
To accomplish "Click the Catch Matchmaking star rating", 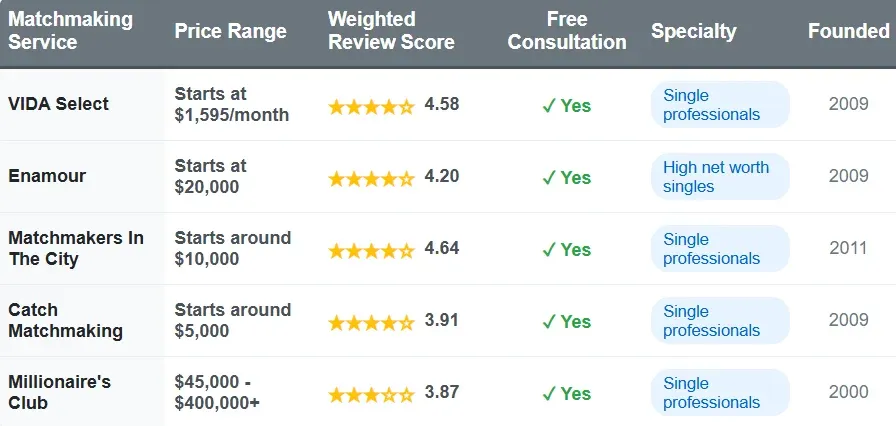I will tap(371, 321).
